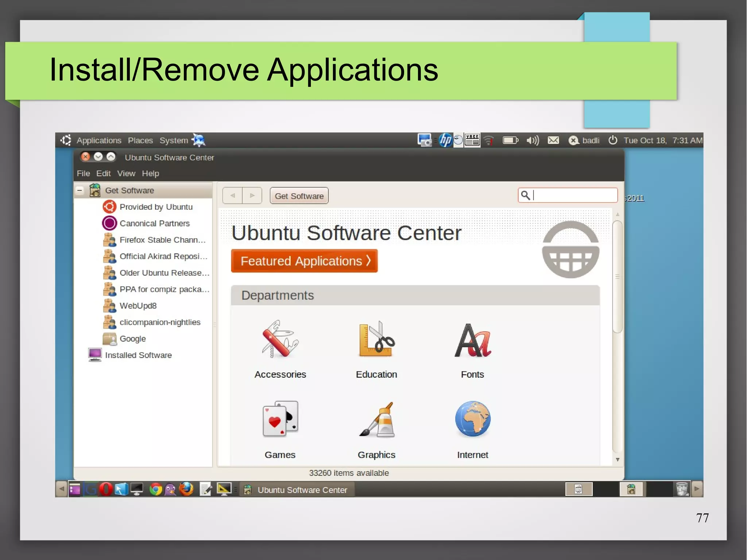Launch Firefox from bottom panel
The width and height of the screenshot is (747, 560).
click(x=186, y=489)
